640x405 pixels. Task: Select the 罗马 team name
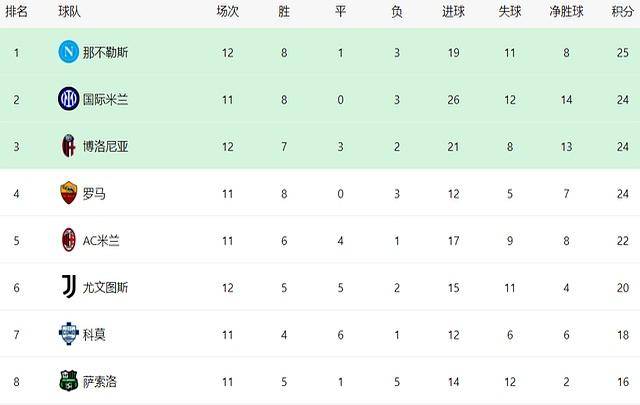[x=94, y=193]
